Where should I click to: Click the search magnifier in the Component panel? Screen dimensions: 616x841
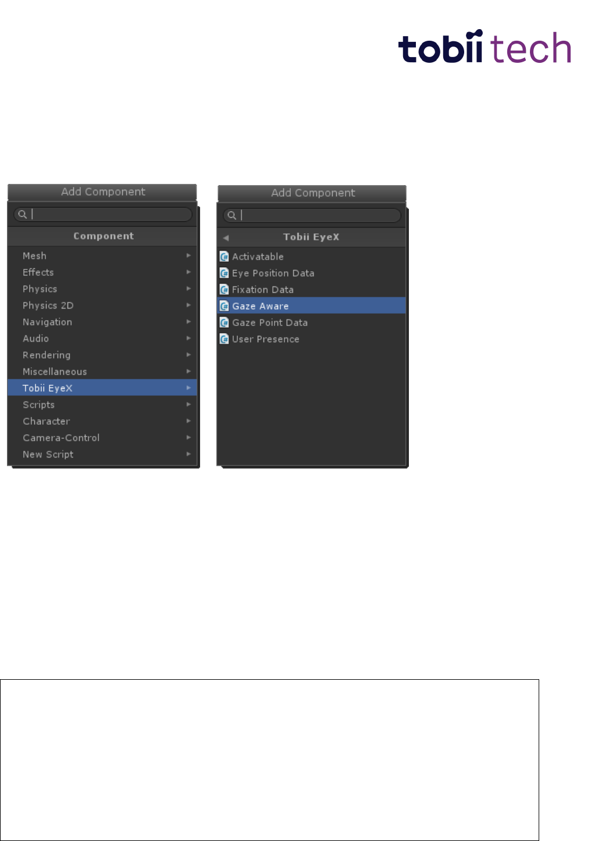(22, 214)
